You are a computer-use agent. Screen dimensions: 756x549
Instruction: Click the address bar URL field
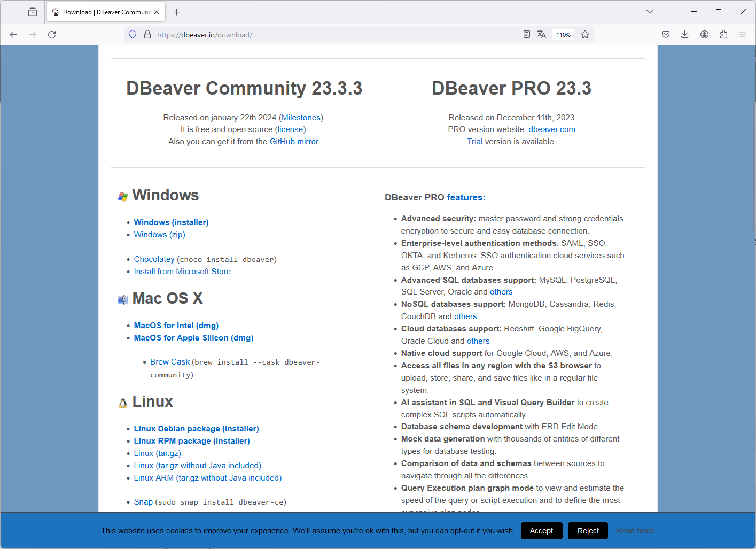click(x=331, y=35)
